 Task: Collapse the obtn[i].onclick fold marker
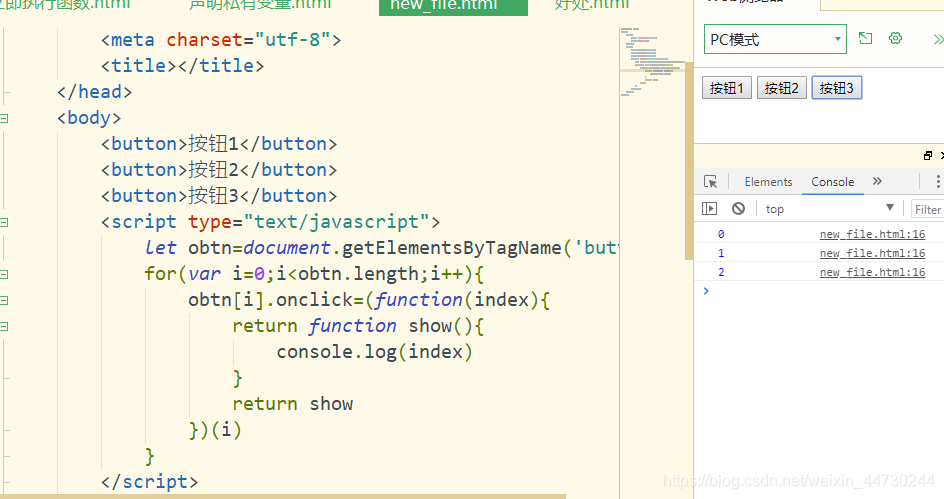[x=4, y=300]
